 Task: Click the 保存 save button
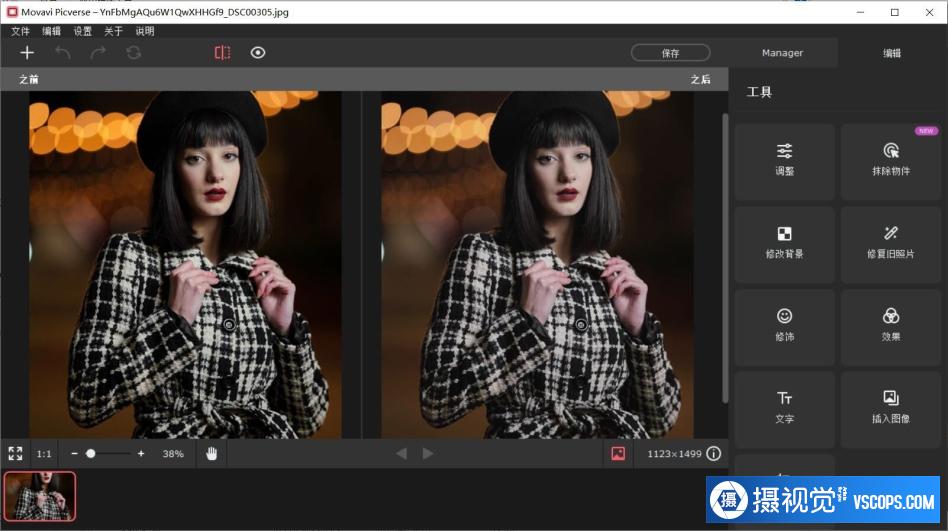pos(670,53)
